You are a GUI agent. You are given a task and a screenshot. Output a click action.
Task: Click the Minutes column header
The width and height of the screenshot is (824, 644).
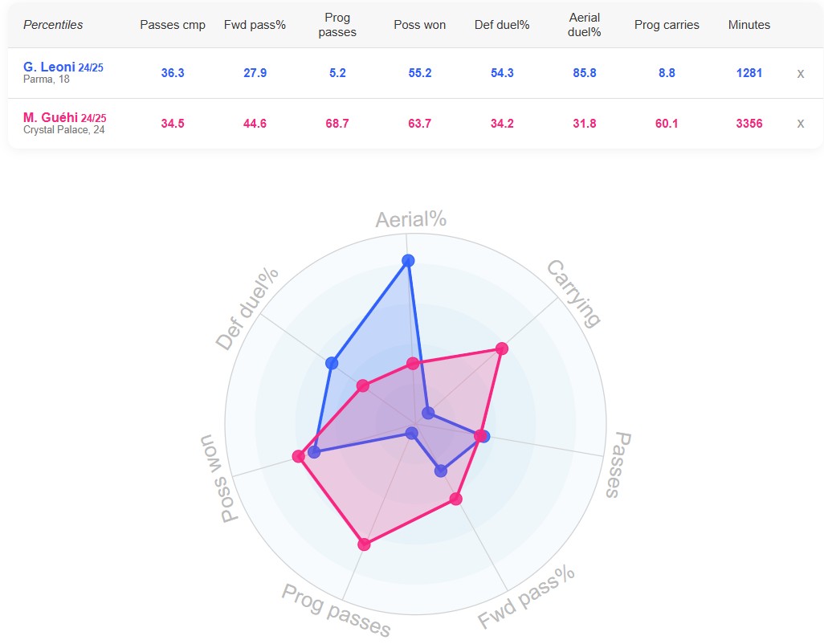click(x=749, y=25)
